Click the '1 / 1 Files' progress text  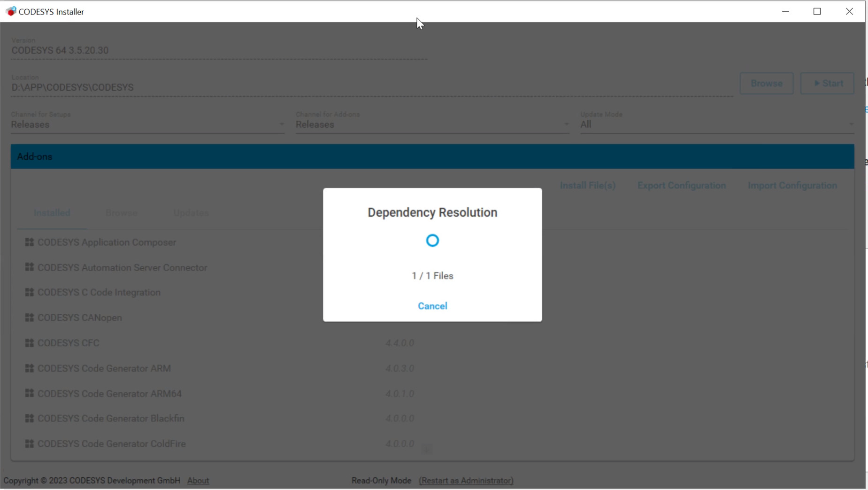[x=432, y=276]
